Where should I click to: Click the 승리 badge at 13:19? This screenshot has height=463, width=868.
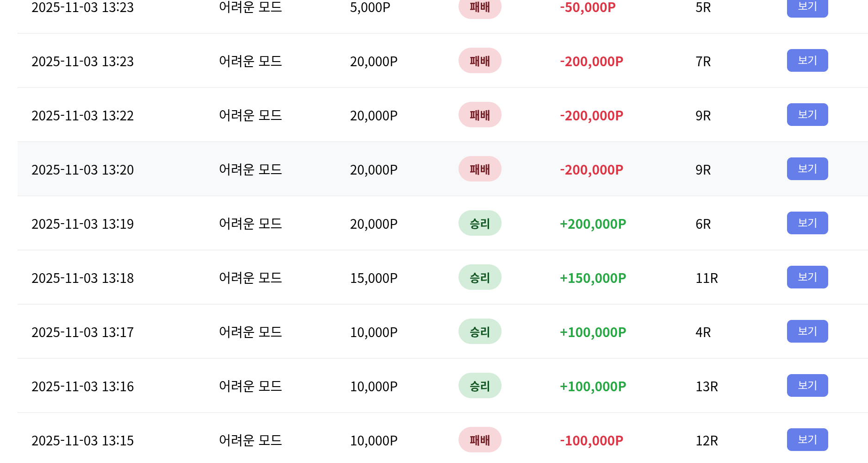click(x=480, y=223)
